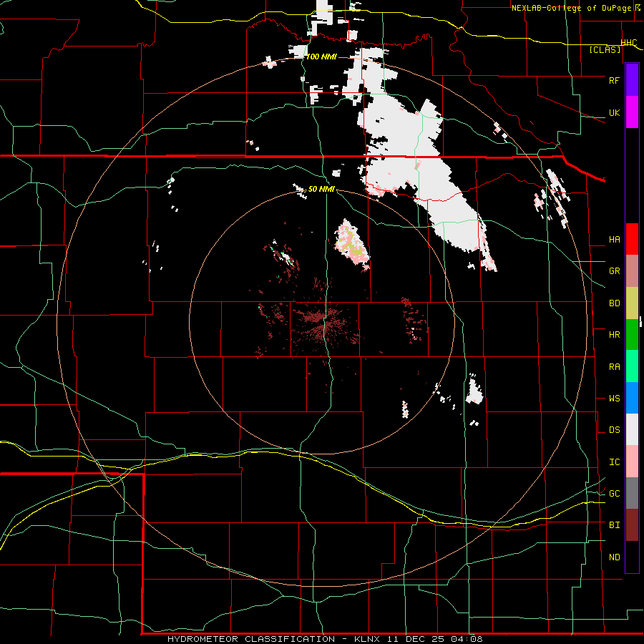Select the dusty pink GR legend swatch
This screenshot has width=644, height=644.
pos(632,271)
